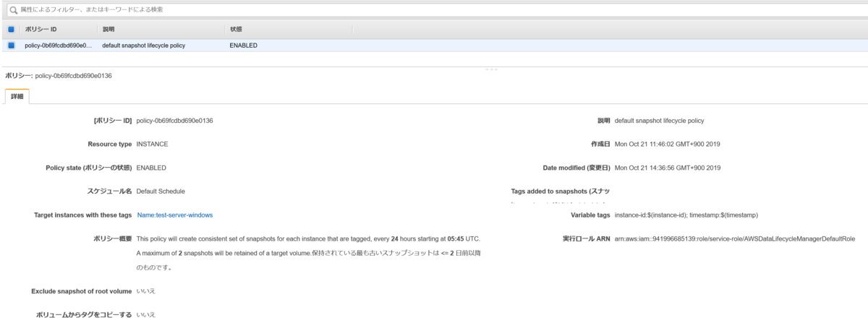Click 'ポリシー: policy-0b69fcdbd690e0136' heading
This screenshot has width=868, height=336.
59,75
